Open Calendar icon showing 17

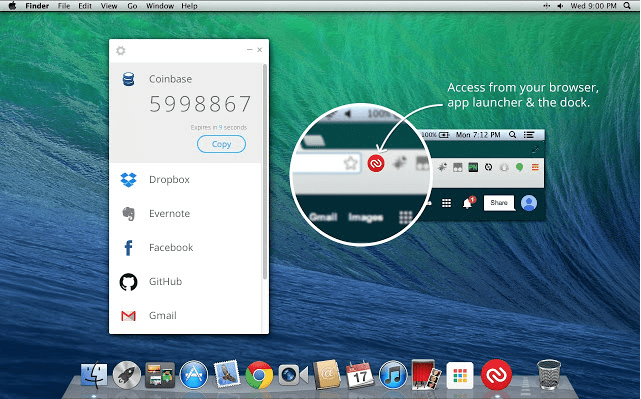(x=360, y=374)
